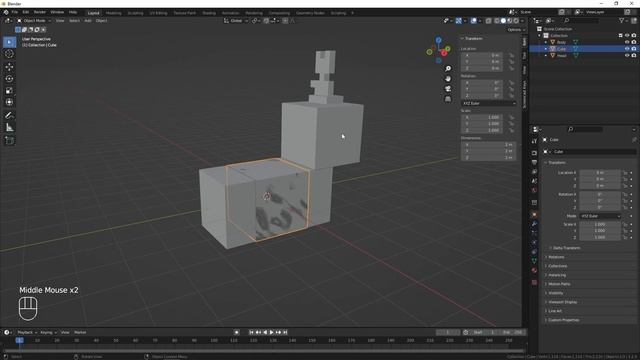640x360 pixels.
Task: Open the Texture properties tab icon
Action: coord(534,282)
